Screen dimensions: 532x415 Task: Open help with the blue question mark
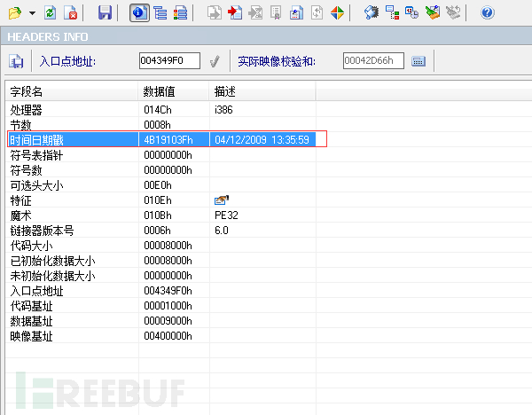[x=488, y=13]
